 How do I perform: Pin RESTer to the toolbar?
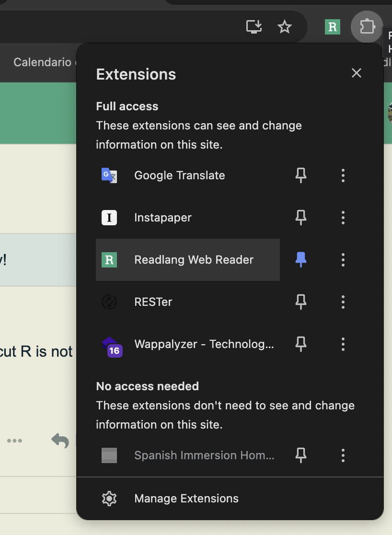click(x=301, y=302)
